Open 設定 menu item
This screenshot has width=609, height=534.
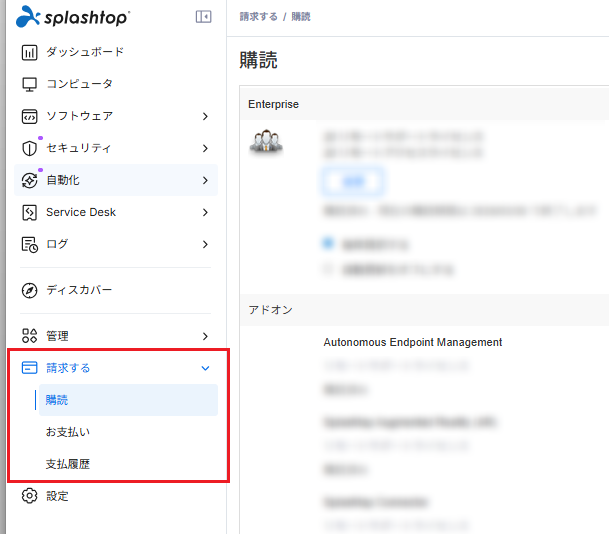click(116, 496)
